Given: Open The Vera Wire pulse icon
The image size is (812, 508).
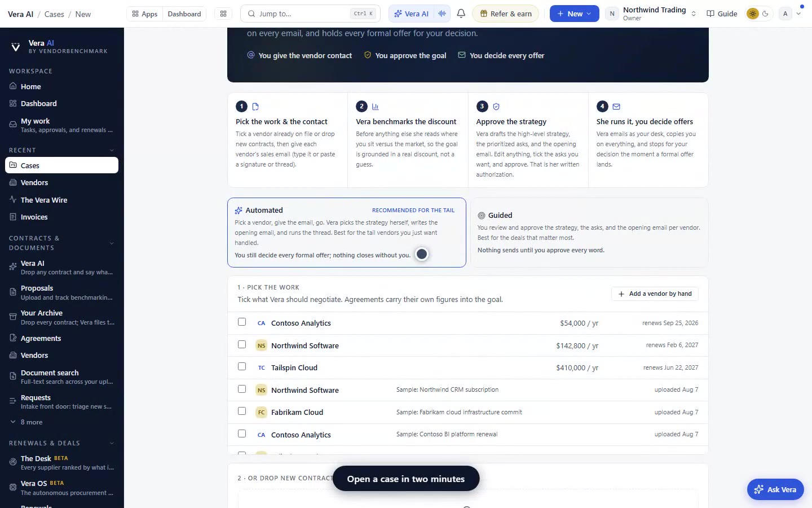Looking at the screenshot, I should click(13, 200).
